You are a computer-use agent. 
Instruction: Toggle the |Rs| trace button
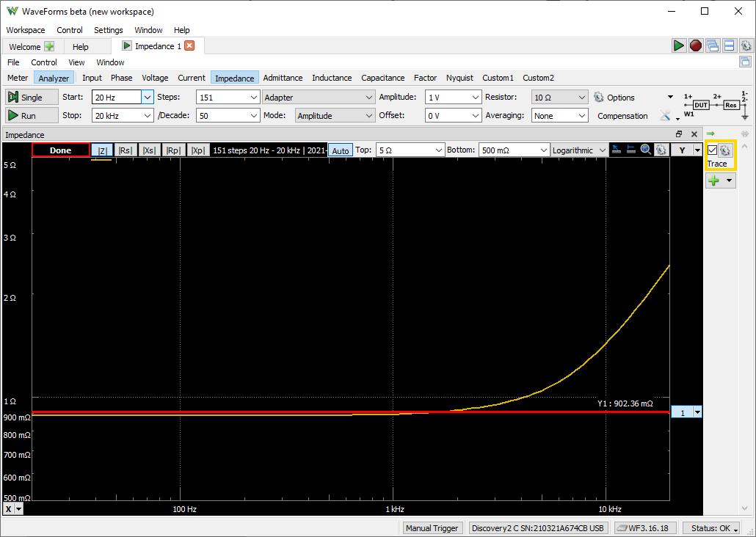125,150
